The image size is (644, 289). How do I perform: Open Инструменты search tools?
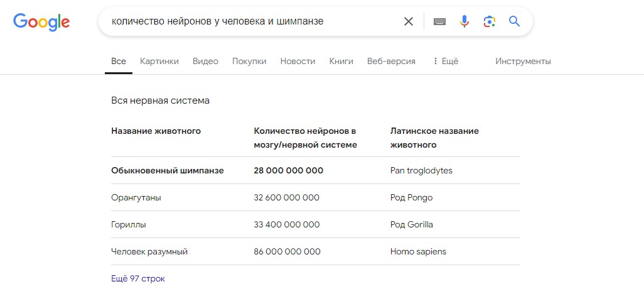tap(523, 61)
